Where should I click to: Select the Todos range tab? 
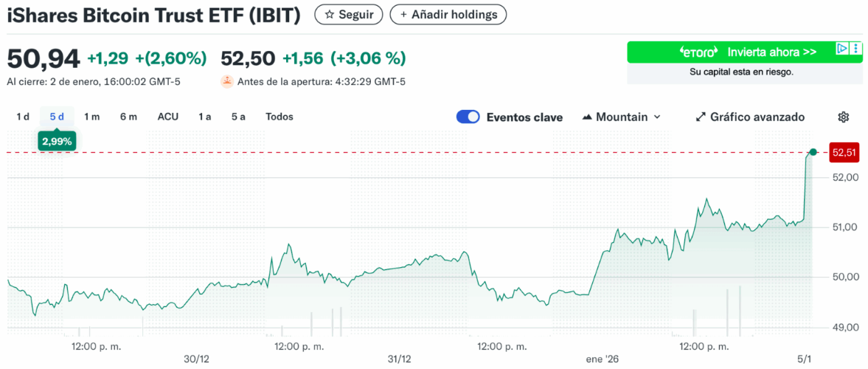point(280,117)
